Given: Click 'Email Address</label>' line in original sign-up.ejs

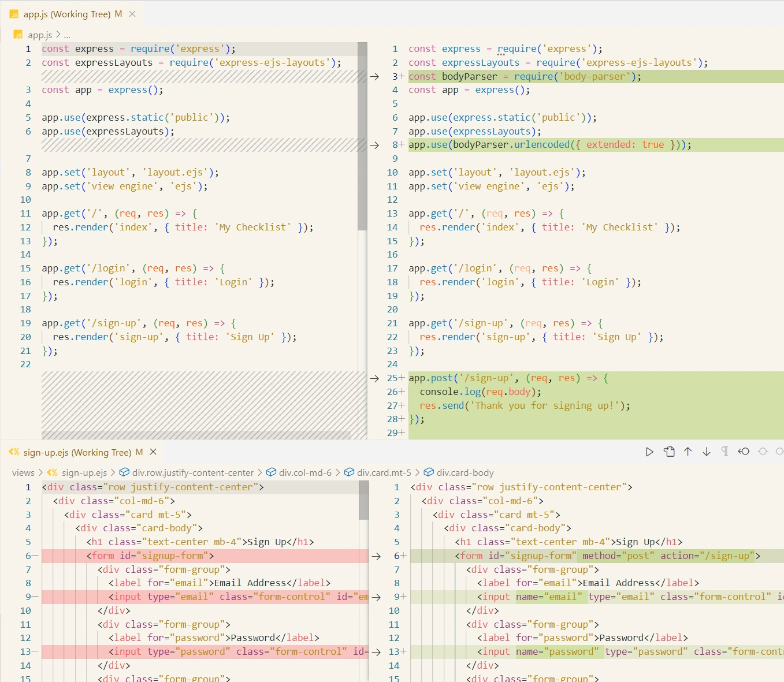Looking at the screenshot, I should tap(220, 583).
